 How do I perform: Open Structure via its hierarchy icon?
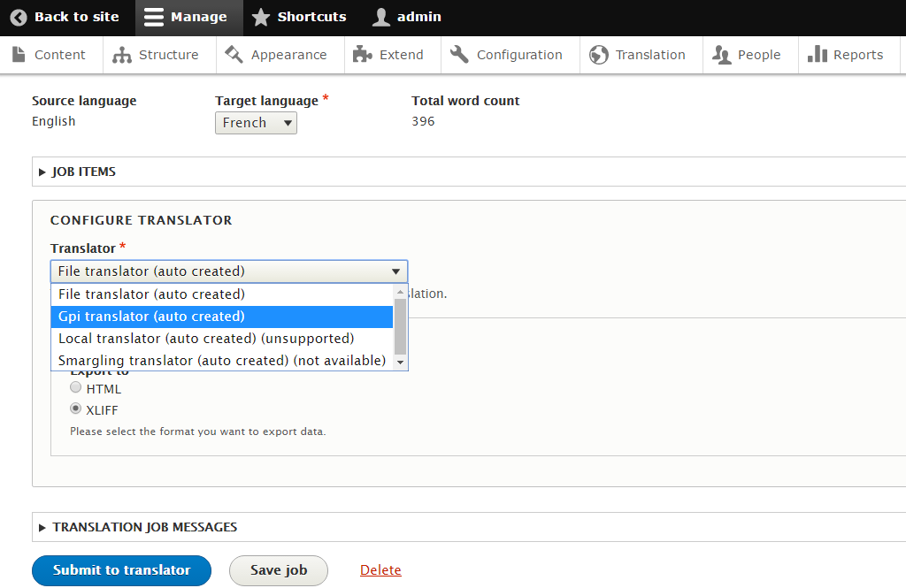point(122,55)
